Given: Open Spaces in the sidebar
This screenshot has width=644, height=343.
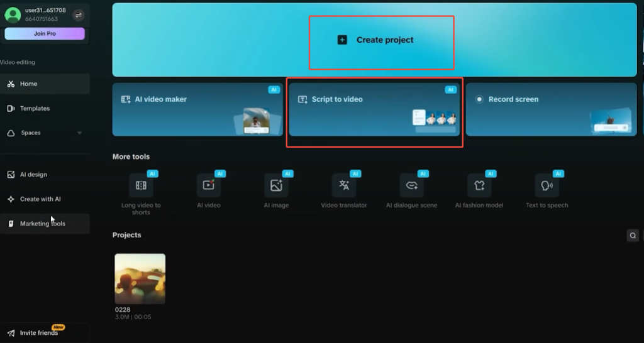Looking at the screenshot, I should [45, 133].
